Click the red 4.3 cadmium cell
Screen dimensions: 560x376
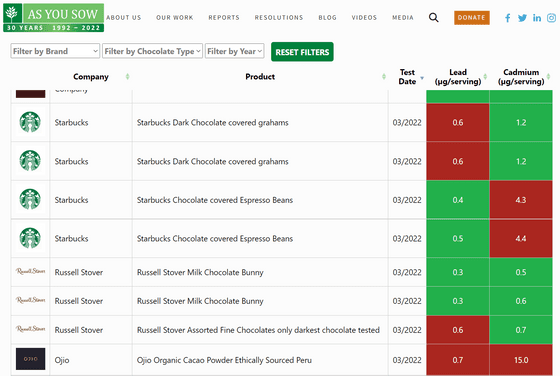(521, 200)
